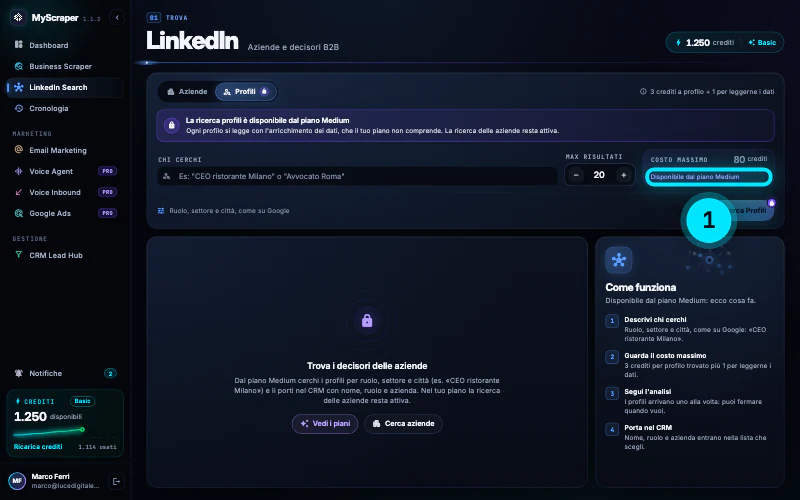The width and height of the screenshot is (800, 500).
Task: Click the Cerca aziende button
Action: click(403, 423)
